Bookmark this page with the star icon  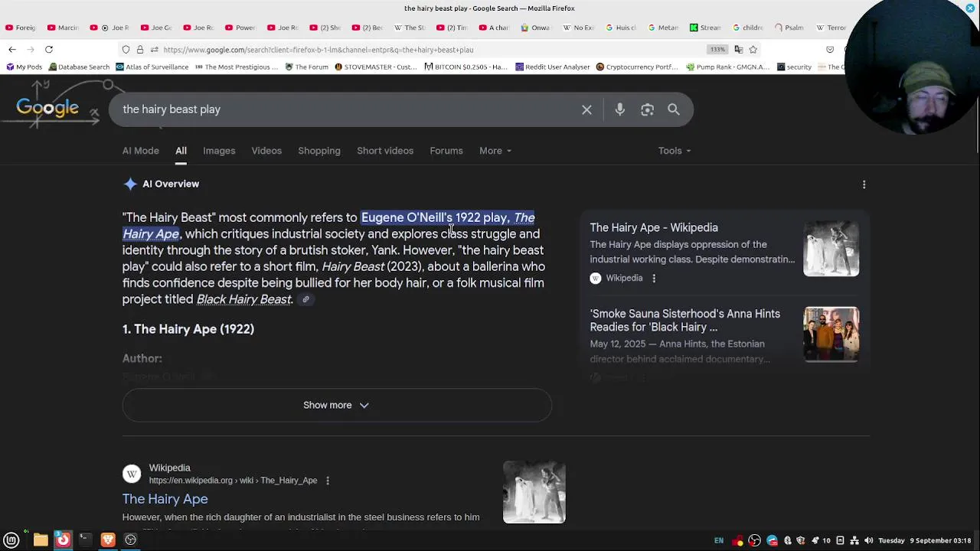(753, 50)
